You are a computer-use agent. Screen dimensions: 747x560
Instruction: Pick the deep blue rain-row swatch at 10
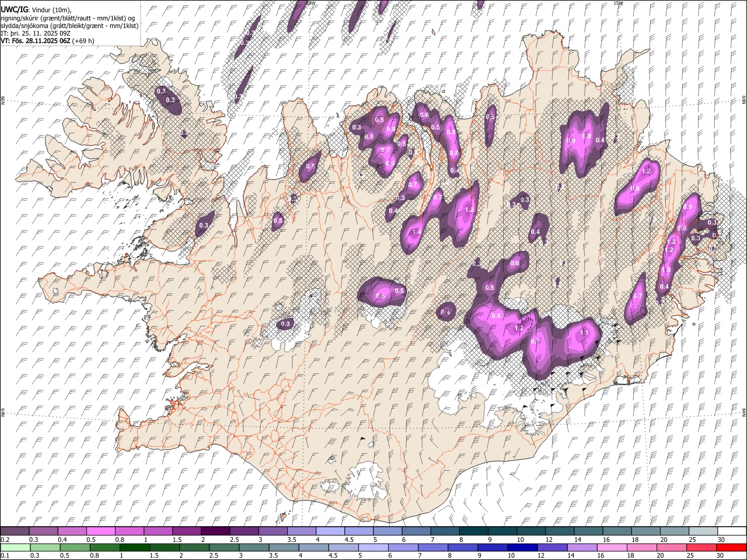522,548
